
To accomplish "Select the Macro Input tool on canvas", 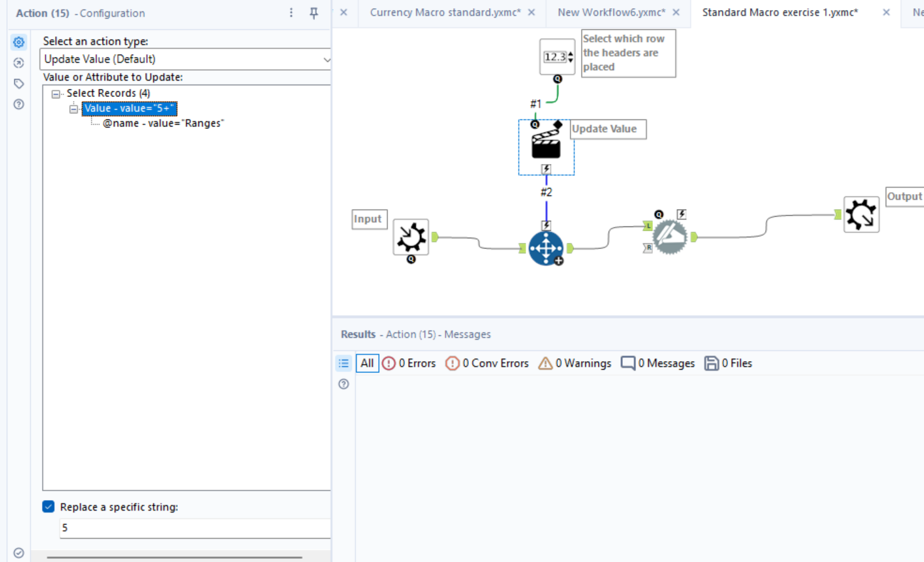I will click(411, 237).
